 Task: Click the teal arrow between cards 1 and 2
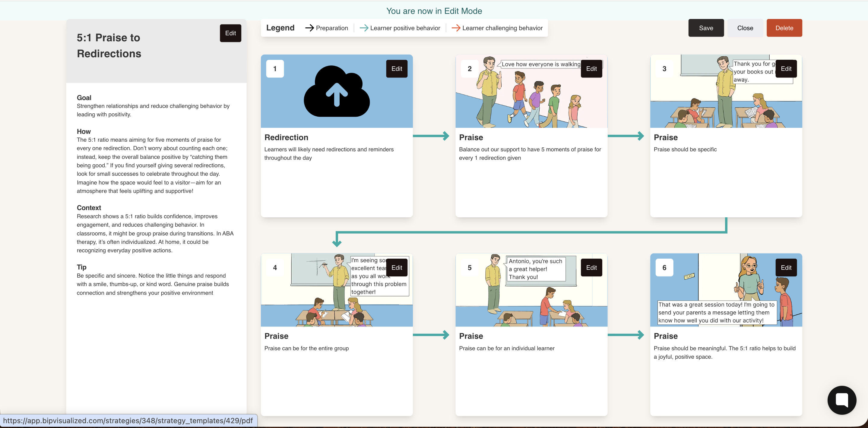pyautogui.click(x=431, y=136)
